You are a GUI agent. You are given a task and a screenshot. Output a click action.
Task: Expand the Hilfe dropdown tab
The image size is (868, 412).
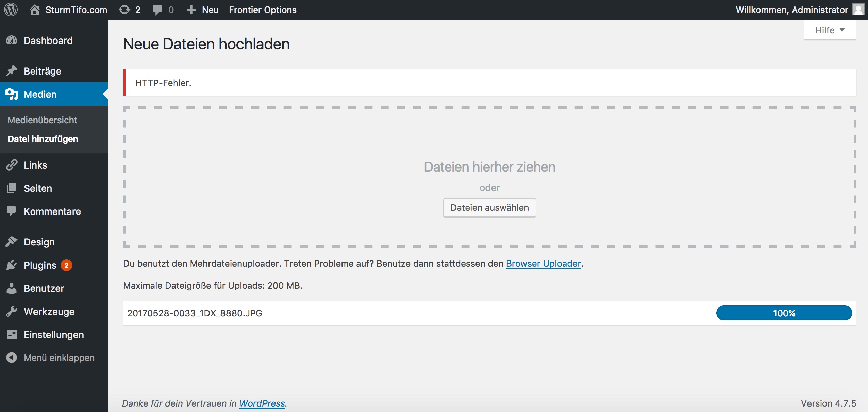point(830,30)
